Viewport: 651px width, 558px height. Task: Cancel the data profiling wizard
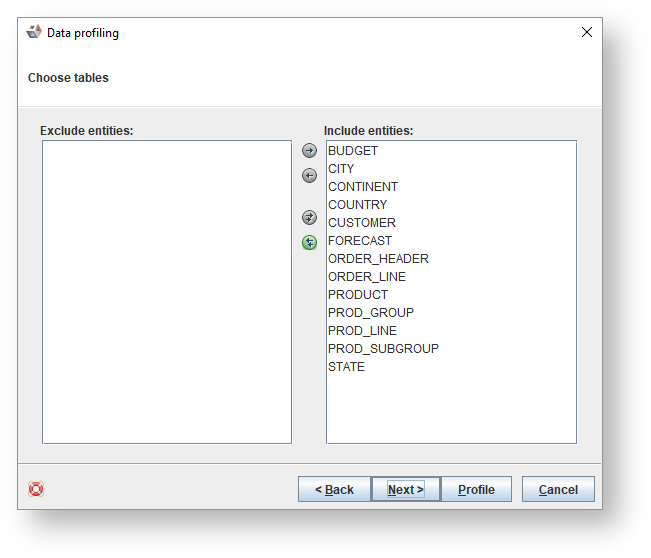pos(558,489)
